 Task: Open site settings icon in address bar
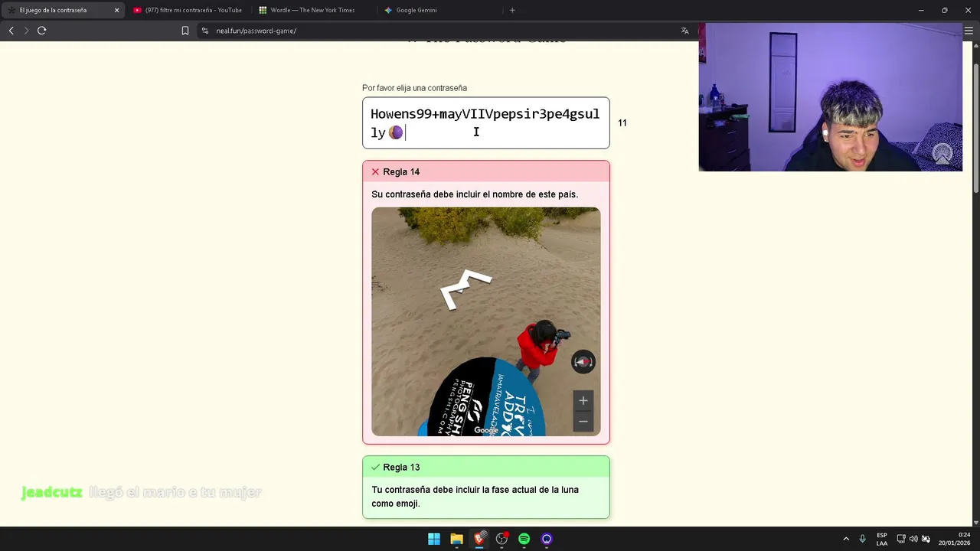205,31
